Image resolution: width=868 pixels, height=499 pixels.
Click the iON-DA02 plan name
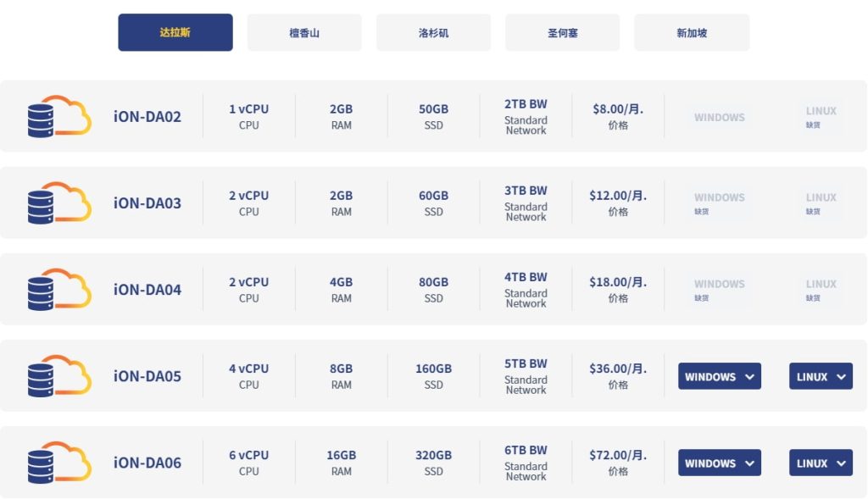147,117
